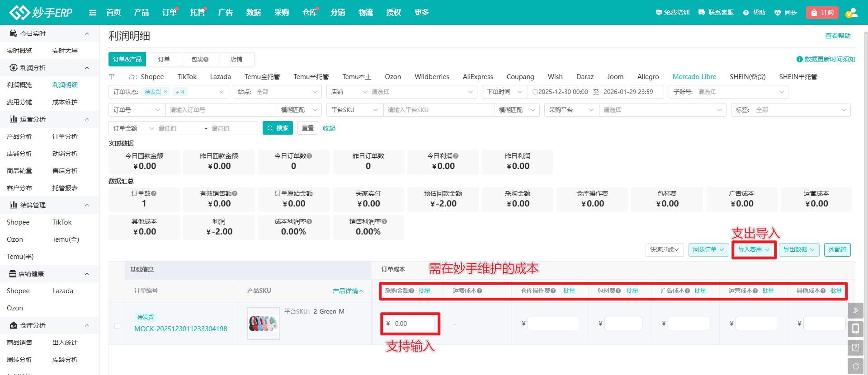
Task: Click the mobile phone icon on right edge
Action: point(855,329)
